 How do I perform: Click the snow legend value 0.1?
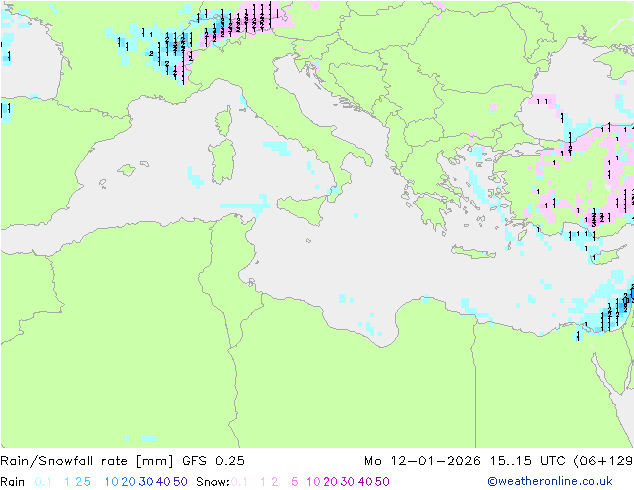[239, 482]
